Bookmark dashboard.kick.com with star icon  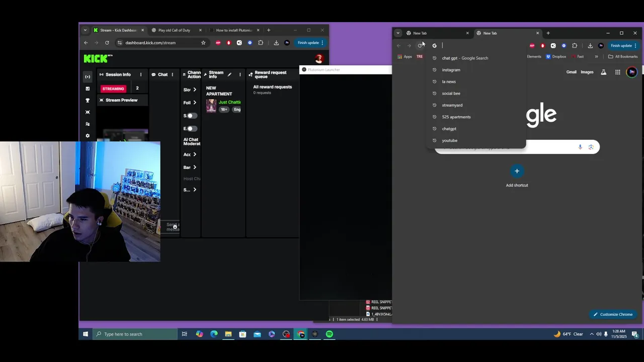tap(203, 43)
